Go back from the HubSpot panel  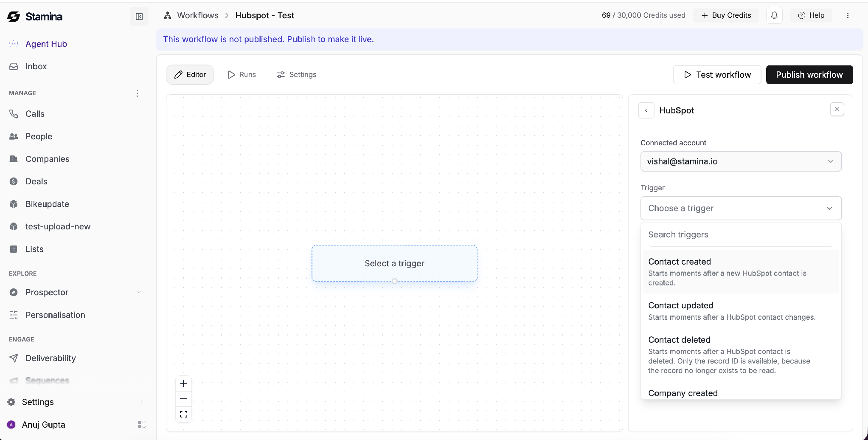[646, 110]
